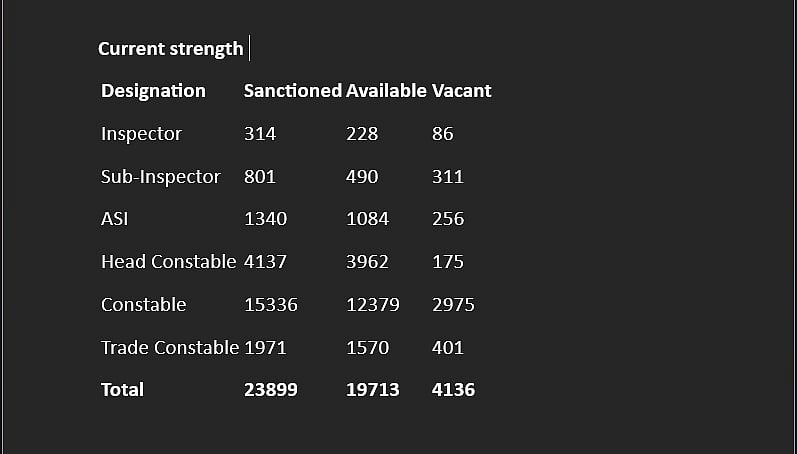The width and height of the screenshot is (797, 454).
Task: Click the "Sub-Inspector" row label
Action: tap(160, 177)
